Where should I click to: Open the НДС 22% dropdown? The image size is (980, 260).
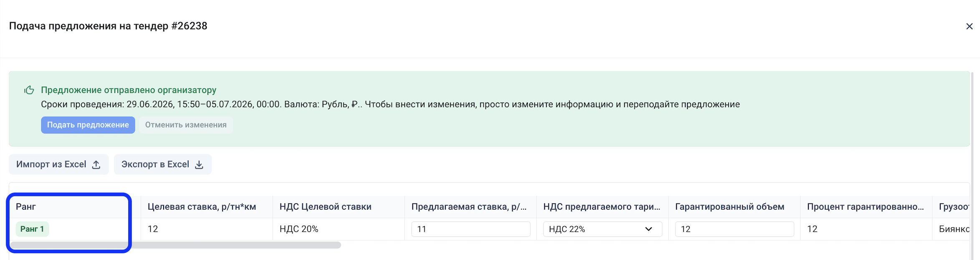(602, 229)
